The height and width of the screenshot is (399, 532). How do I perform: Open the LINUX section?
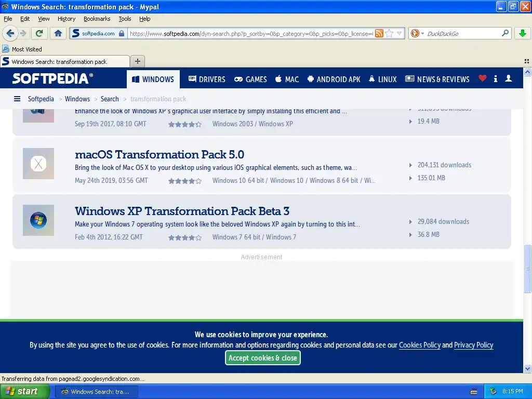click(382, 79)
